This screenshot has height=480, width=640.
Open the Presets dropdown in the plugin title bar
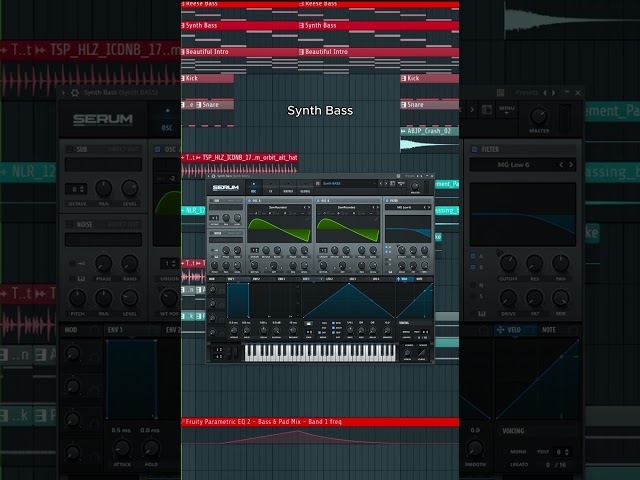coord(410,176)
